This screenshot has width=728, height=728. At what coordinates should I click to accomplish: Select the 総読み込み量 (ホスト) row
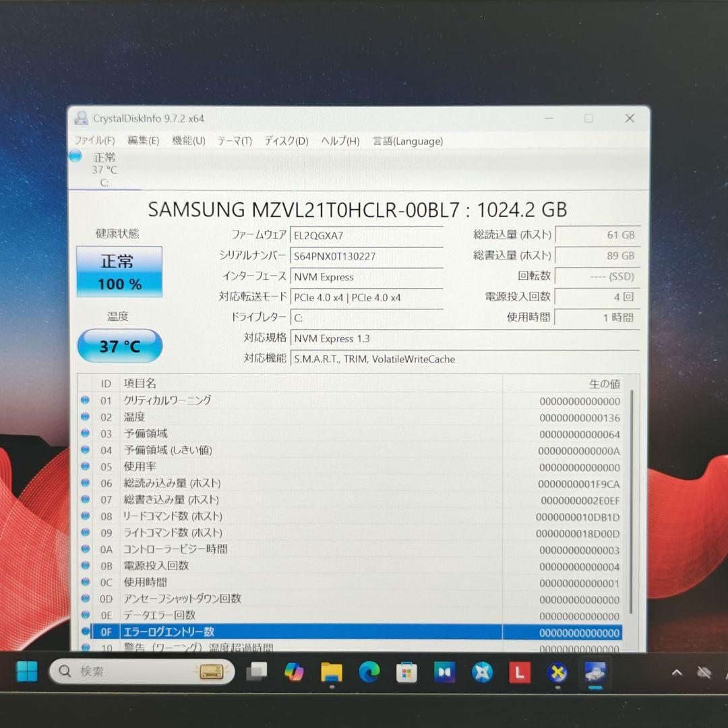coord(351,483)
